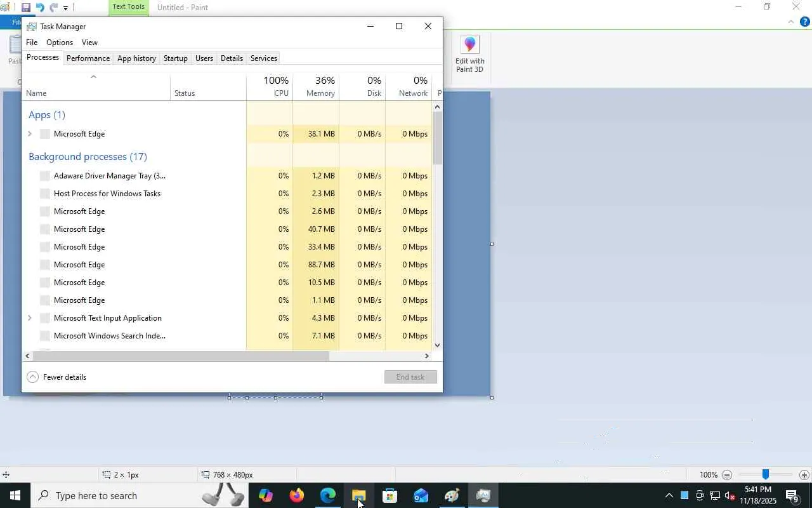Screen dimensions: 812x508
Task: Open the File menu in Task Manager
Action: pyautogui.click(x=32, y=43)
